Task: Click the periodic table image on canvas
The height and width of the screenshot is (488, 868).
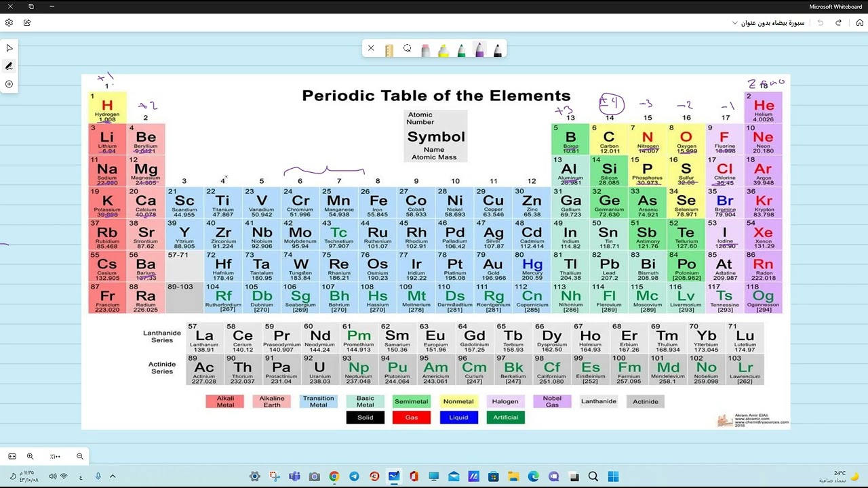Action: [x=435, y=251]
